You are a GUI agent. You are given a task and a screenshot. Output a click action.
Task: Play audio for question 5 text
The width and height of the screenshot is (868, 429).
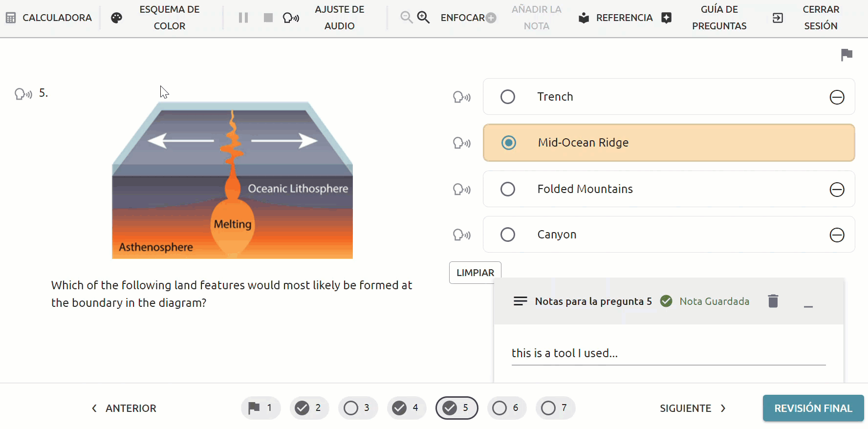[x=23, y=93]
